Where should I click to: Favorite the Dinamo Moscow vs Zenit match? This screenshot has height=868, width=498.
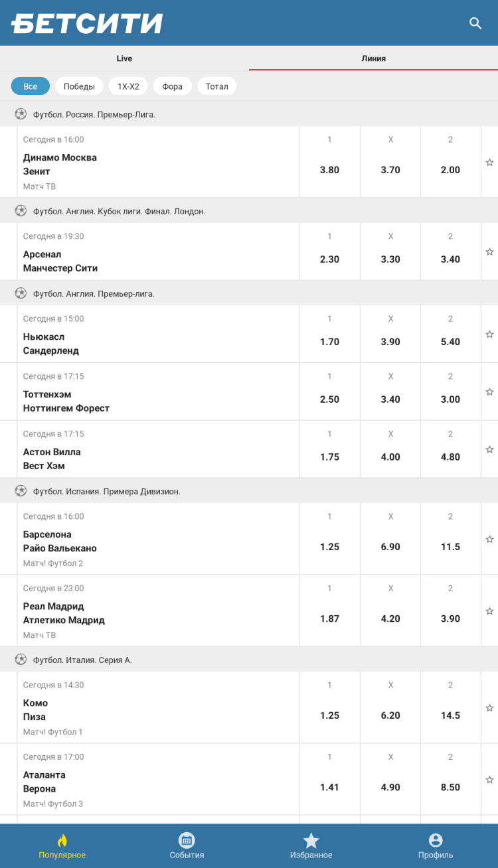(x=489, y=163)
